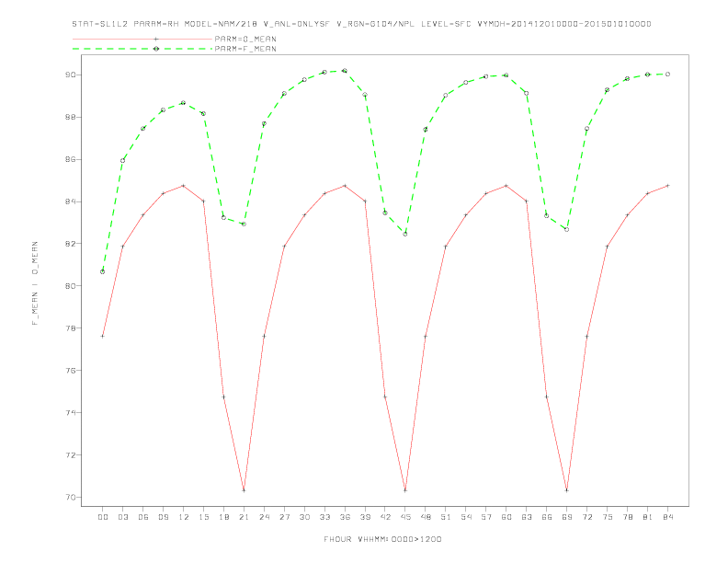Click x-axis tick label 00
The width and height of the screenshot is (728, 563).
tap(103, 517)
